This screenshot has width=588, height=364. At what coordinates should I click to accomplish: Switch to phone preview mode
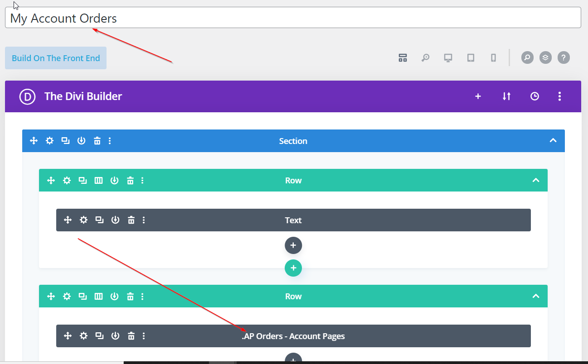(x=493, y=57)
